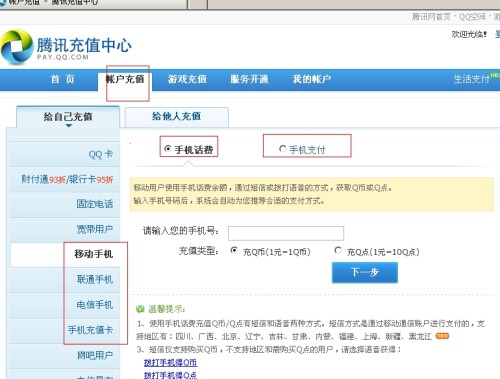
Task: Click the yellow notice text 移动用户使用手机话费余额
Action: (x=180, y=188)
